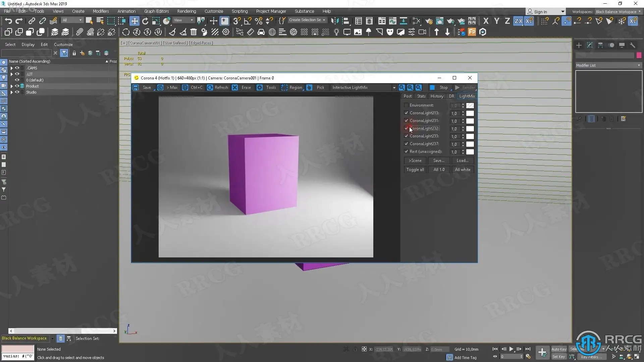The image size is (644, 362).
Task: Click zoom in magnifier in Corona window
Action: (401, 87)
